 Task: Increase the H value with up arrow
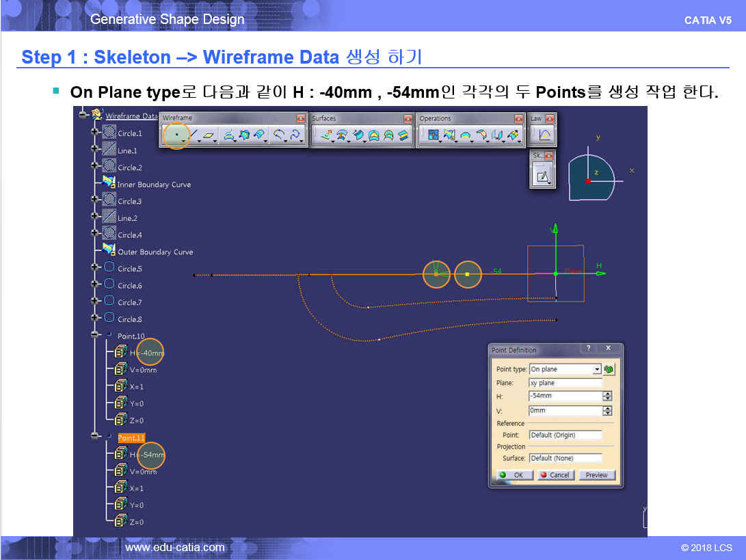(x=607, y=394)
